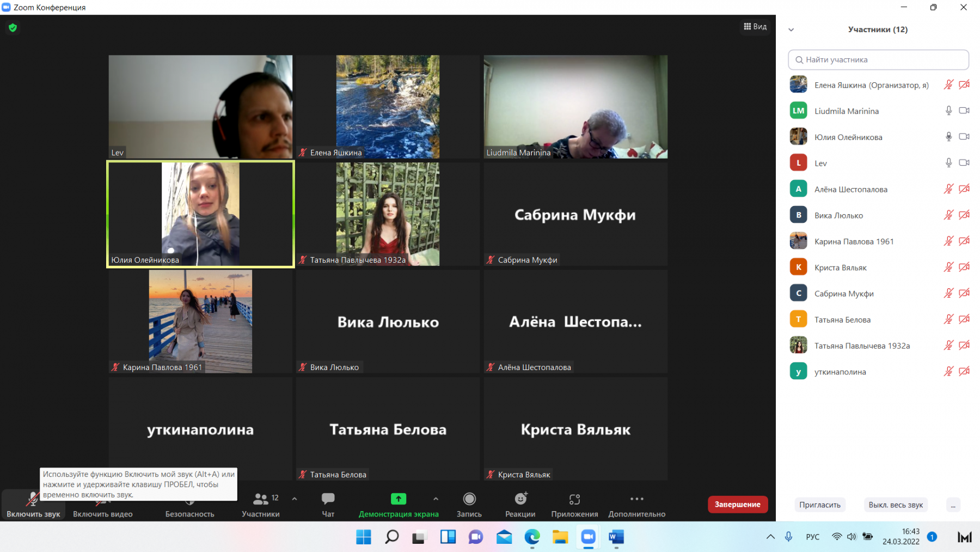Image resolution: width=980 pixels, height=552 pixels.
Task: Select Lev's video tile
Action: [200, 107]
